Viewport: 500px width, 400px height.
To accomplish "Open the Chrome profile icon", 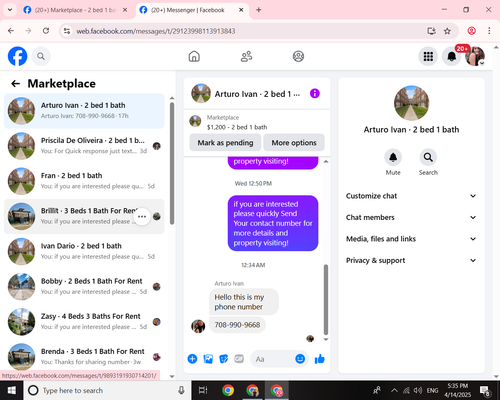I will (471, 31).
